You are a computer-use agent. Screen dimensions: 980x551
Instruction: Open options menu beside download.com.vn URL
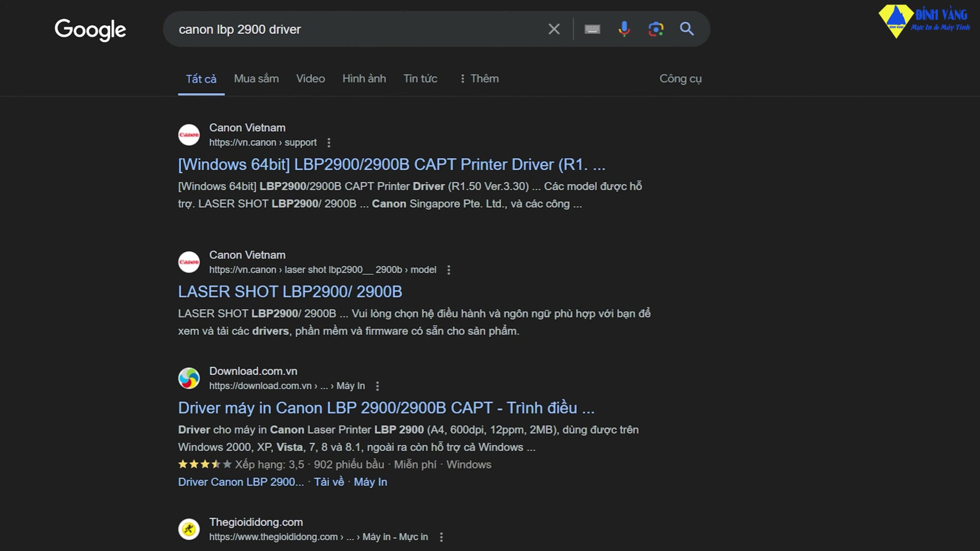coord(377,386)
